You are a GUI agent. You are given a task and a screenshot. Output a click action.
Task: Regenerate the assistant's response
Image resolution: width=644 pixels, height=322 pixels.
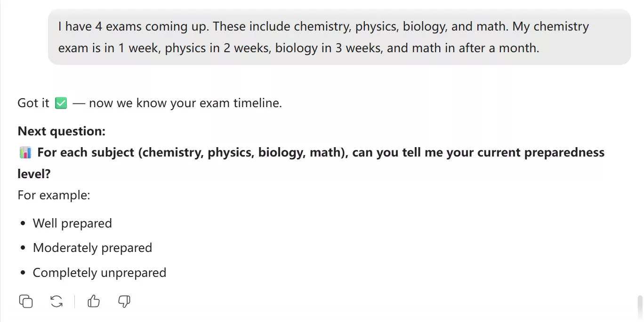[56, 301]
